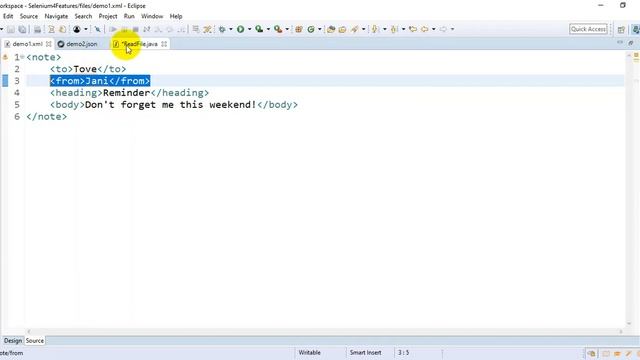Click the New Java Class icon
The width and height of the screenshot is (640, 360).
pos(311,29)
